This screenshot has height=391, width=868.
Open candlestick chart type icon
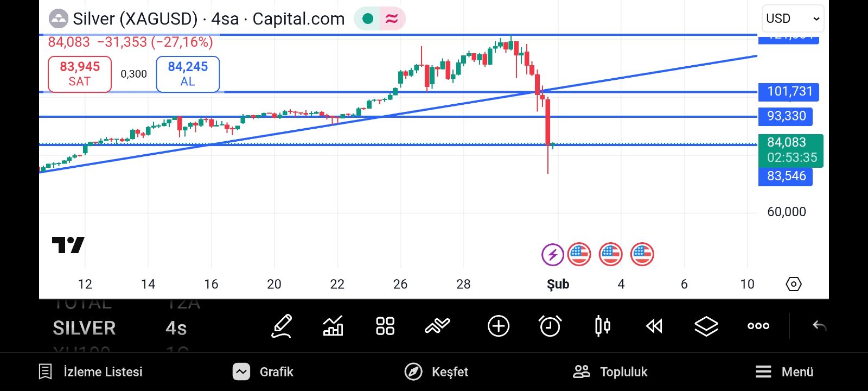coord(602,326)
